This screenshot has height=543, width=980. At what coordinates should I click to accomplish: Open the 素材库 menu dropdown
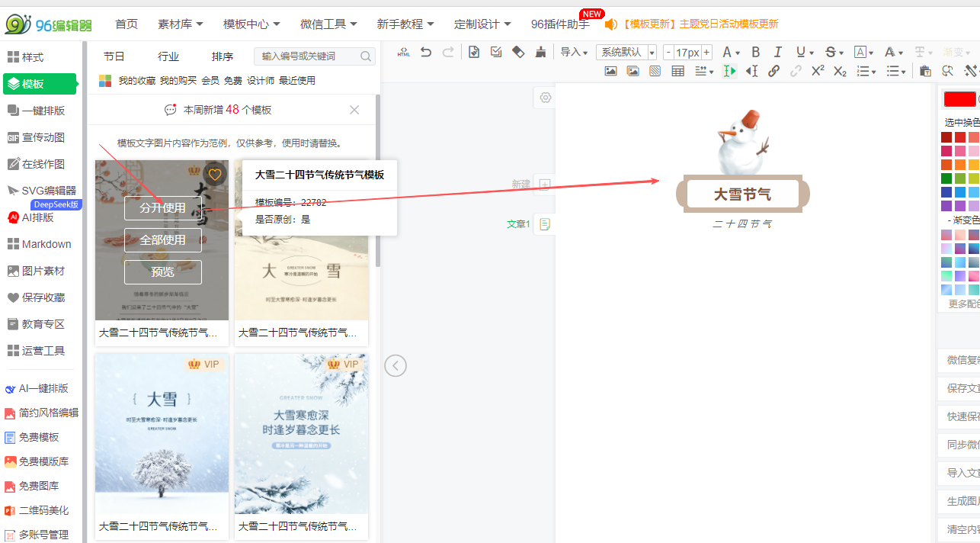click(x=180, y=24)
